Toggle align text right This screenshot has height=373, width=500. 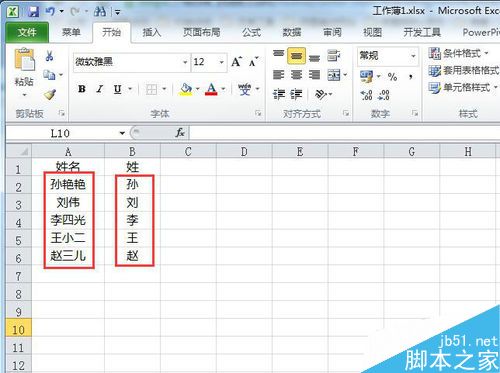click(314, 75)
